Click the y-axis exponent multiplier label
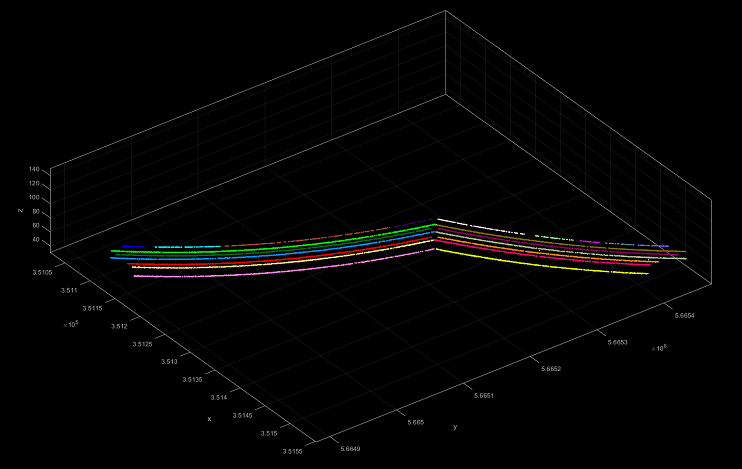 point(660,348)
